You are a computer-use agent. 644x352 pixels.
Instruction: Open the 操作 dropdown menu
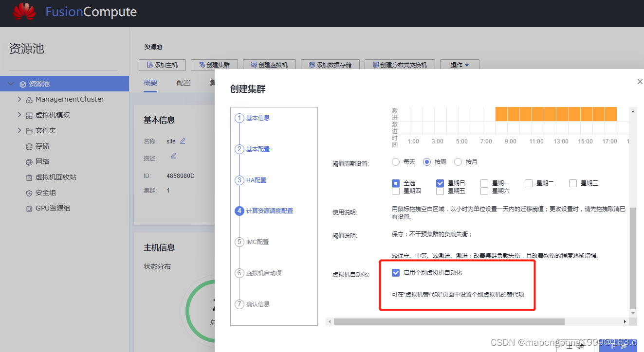(460, 65)
